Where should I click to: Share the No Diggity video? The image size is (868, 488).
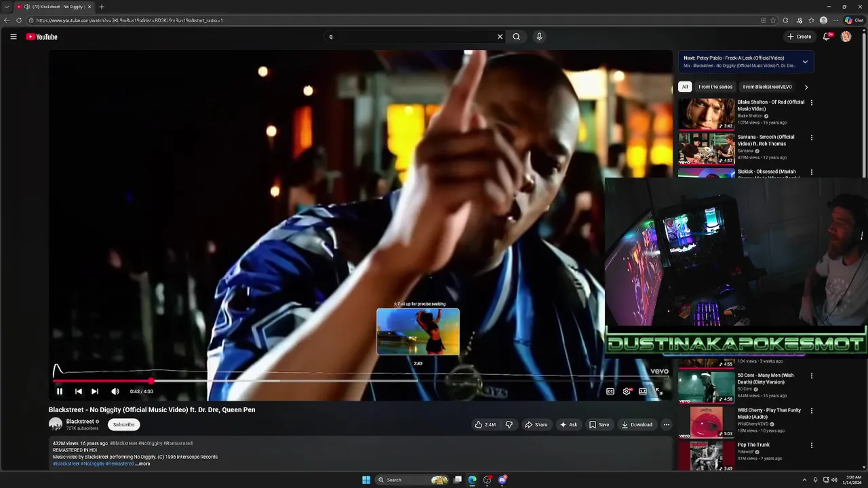pos(536,424)
